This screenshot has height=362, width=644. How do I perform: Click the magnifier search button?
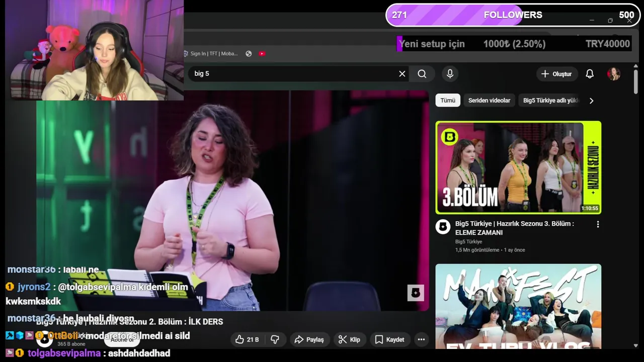422,74
